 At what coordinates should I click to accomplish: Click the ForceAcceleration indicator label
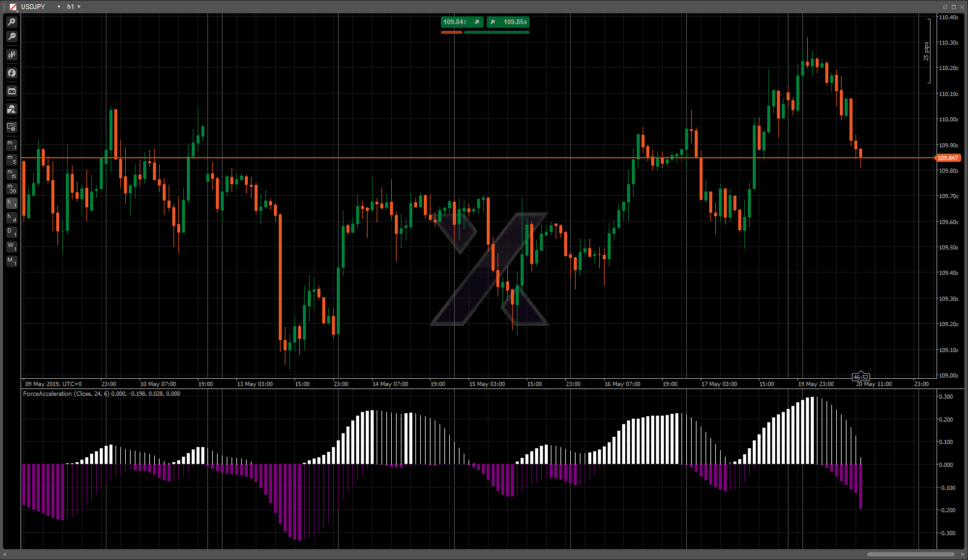tap(101, 394)
